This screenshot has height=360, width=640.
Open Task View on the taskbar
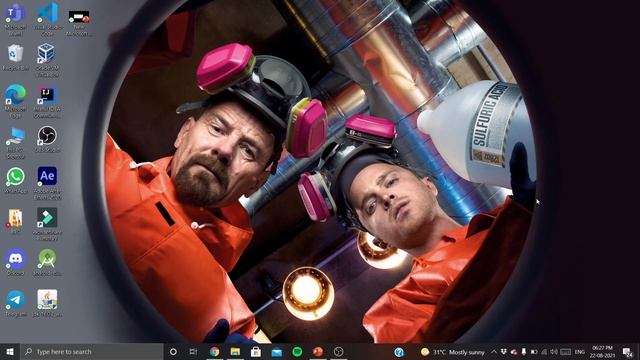[193, 351]
